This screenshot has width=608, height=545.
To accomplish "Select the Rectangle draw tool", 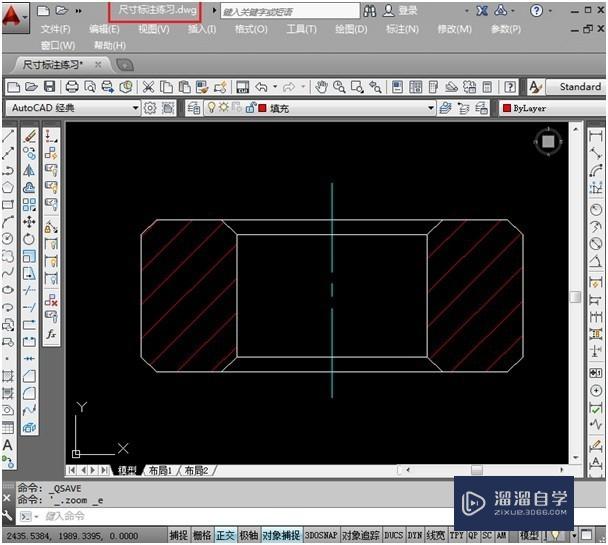I will [8, 205].
